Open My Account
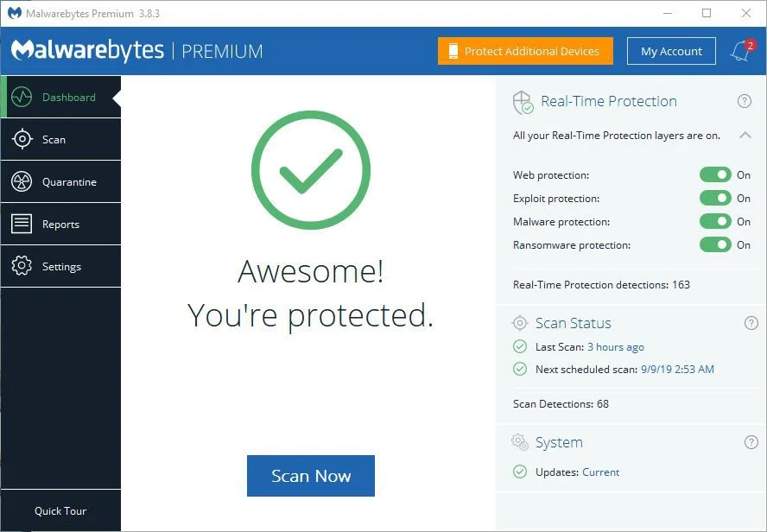This screenshot has height=532, width=767. [671, 51]
